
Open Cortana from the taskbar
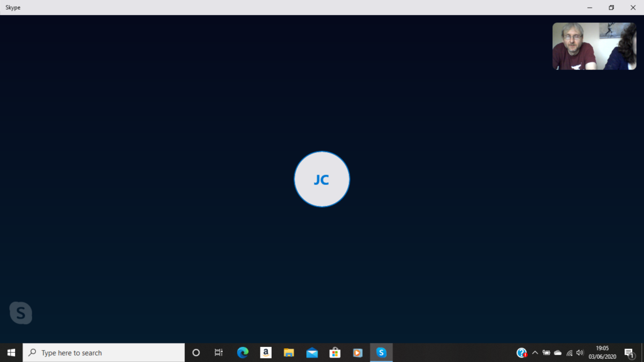pyautogui.click(x=196, y=353)
